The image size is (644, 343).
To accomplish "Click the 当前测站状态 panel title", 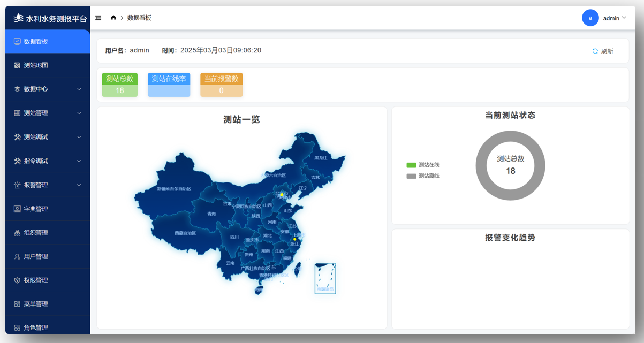I will click(x=510, y=115).
